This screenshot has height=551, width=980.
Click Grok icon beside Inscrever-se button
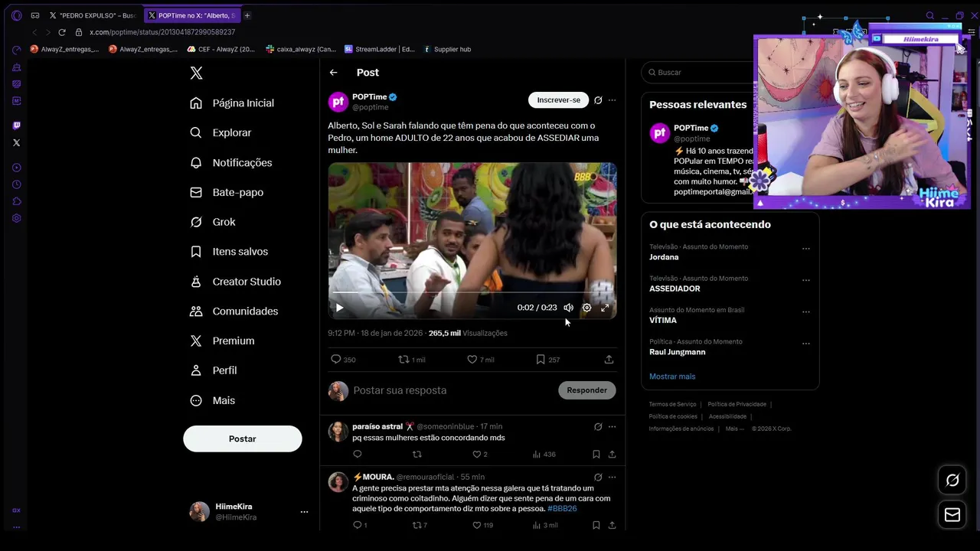click(598, 100)
